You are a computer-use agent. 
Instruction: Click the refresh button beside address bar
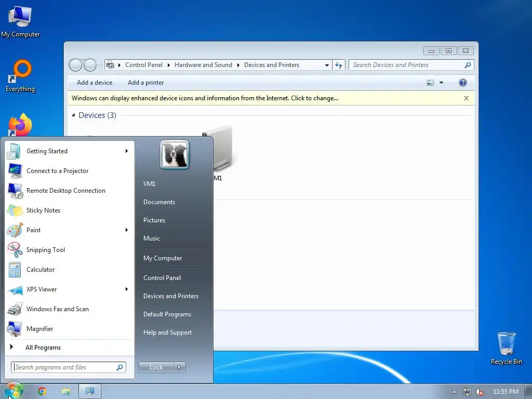point(339,65)
